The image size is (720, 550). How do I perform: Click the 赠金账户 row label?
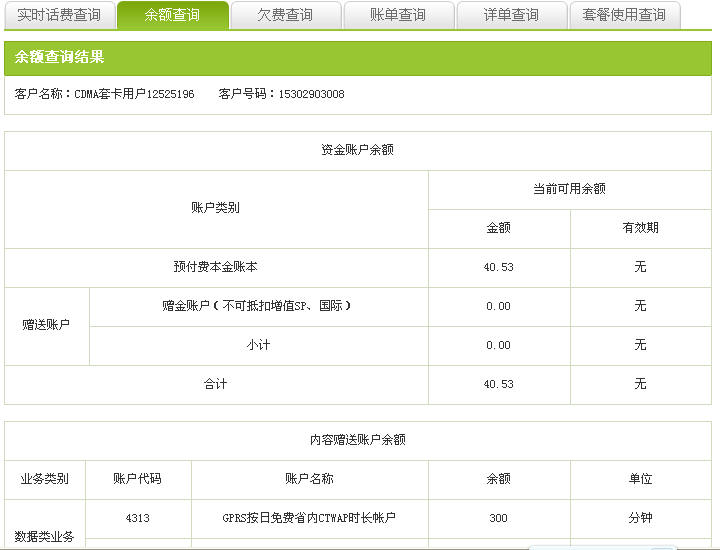click(x=257, y=306)
